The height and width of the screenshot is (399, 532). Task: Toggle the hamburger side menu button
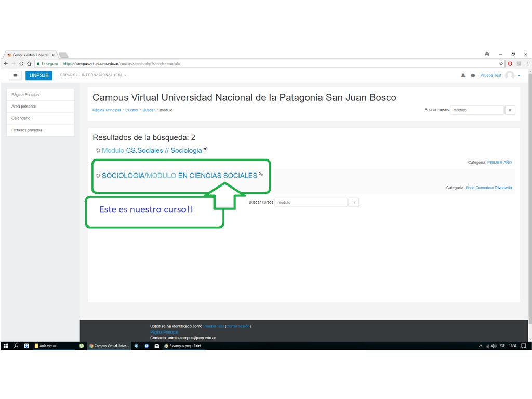(x=15, y=76)
